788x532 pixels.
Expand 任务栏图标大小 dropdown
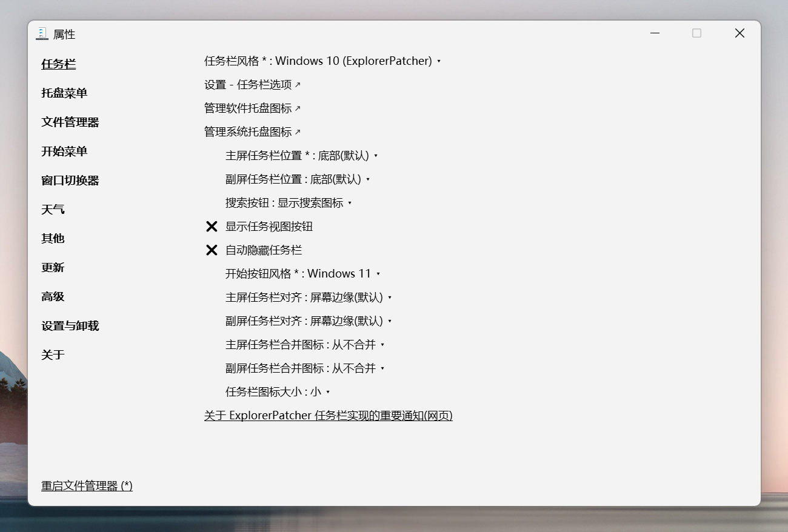[278, 392]
